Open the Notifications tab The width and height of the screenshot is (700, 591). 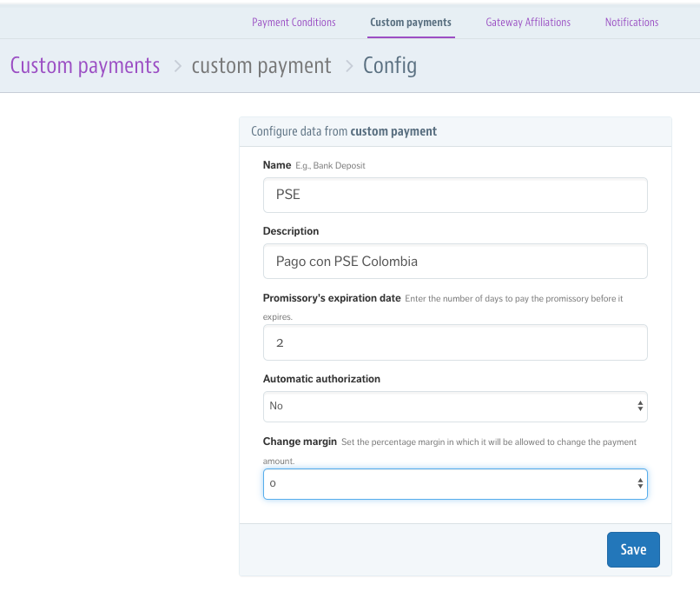point(631,23)
